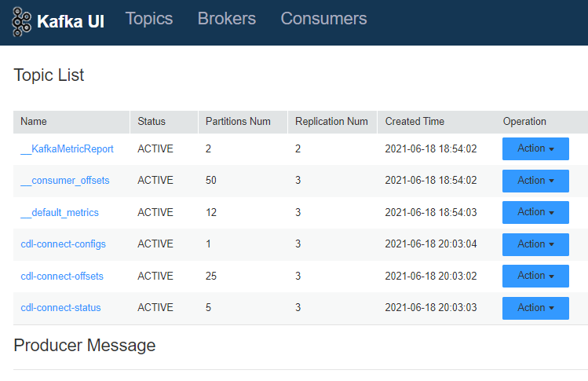Screen dimensions: 588x381
Task: Open the cdl-connect-configs topic
Action: click(x=63, y=244)
